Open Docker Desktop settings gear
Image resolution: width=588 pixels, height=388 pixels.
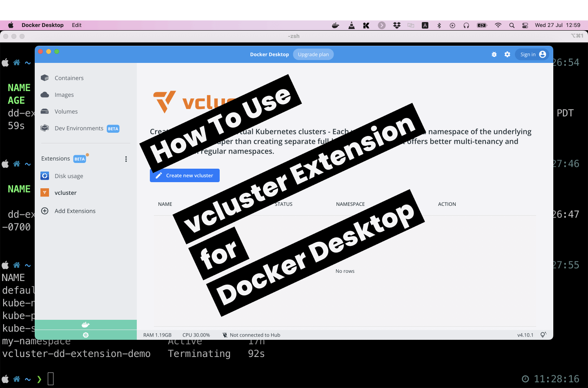[507, 54]
